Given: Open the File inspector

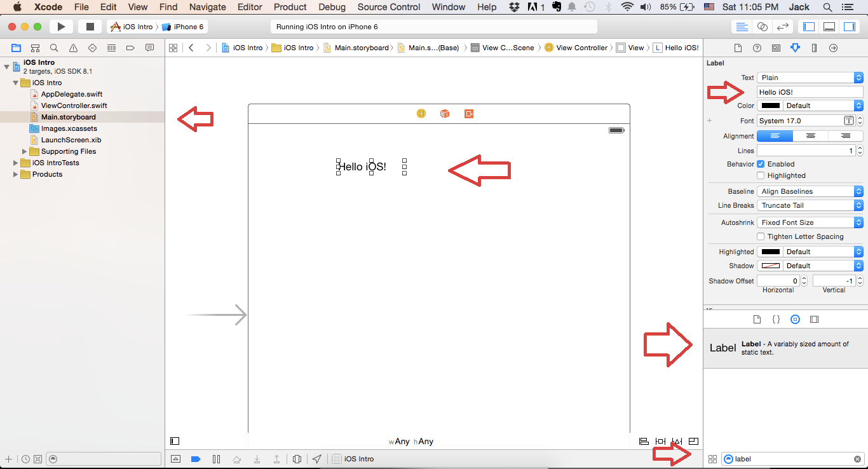Looking at the screenshot, I should click(738, 48).
